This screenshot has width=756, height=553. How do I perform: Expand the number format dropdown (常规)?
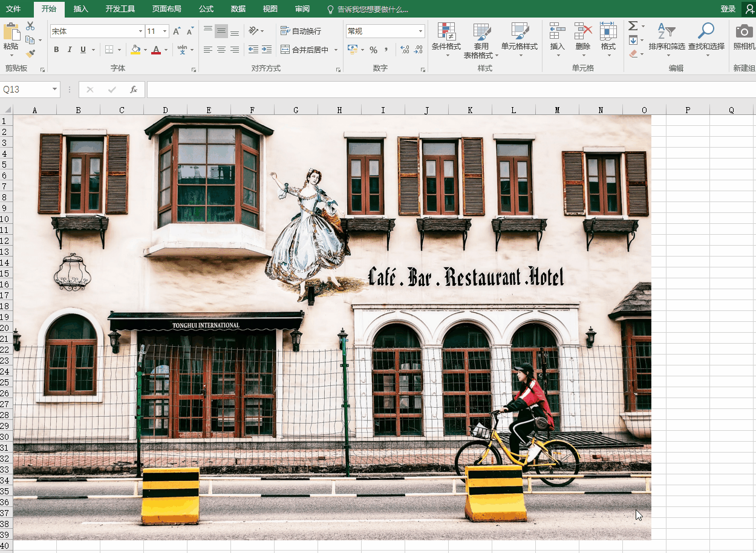coord(420,31)
